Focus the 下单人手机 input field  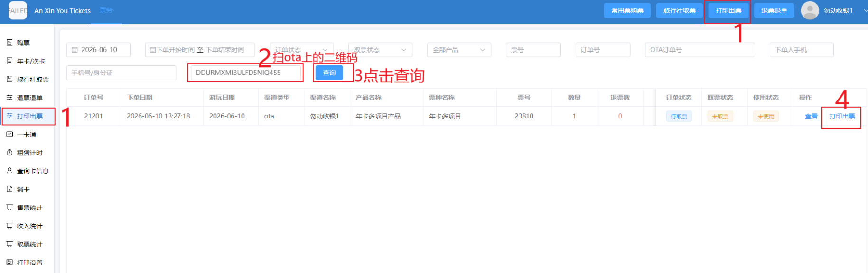pos(802,50)
